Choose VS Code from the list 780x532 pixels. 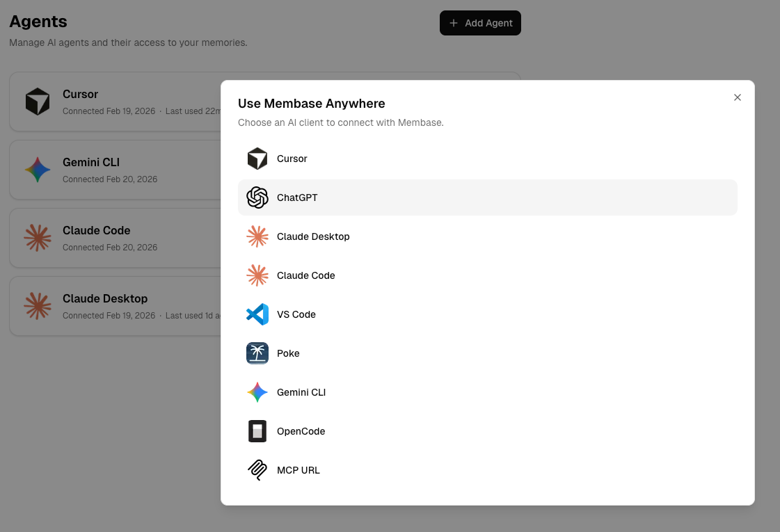[x=488, y=314]
